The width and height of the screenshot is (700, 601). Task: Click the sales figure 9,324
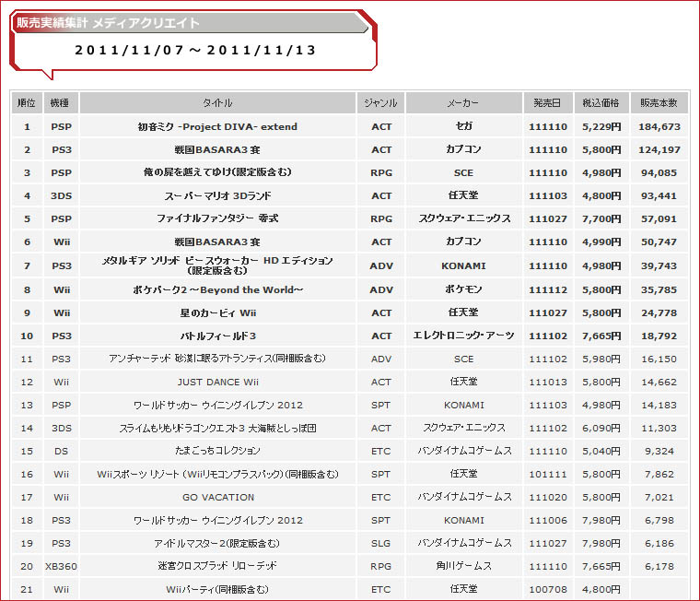(659, 452)
